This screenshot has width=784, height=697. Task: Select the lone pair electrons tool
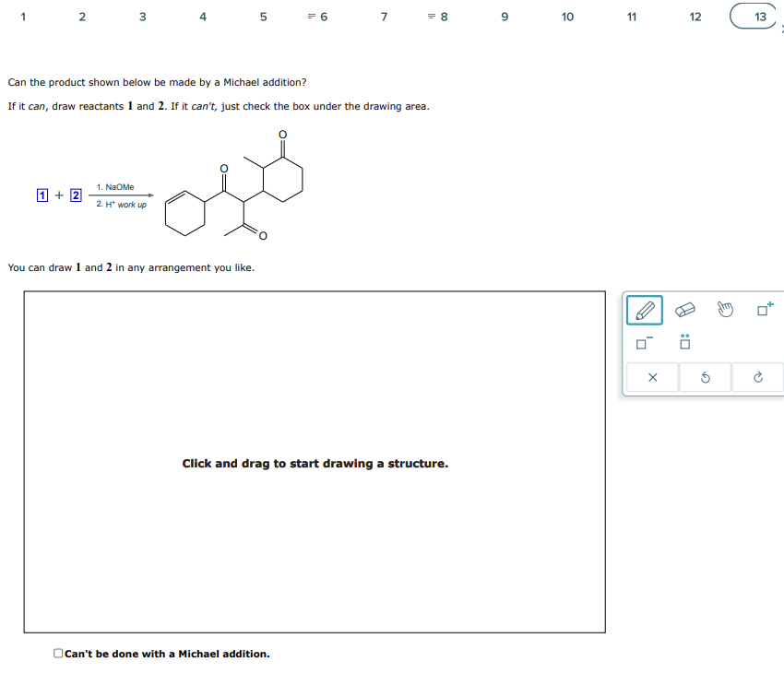click(683, 344)
